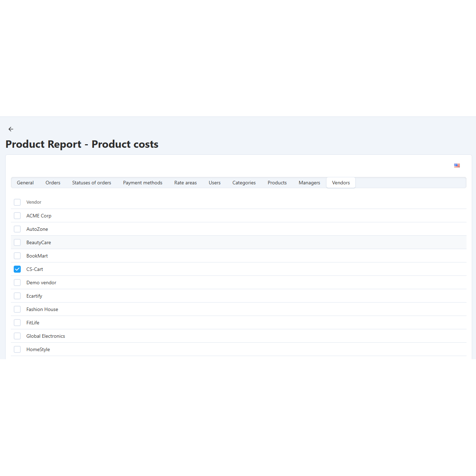Enable the Fashion House checkbox
This screenshot has width=476, height=476.
(x=17, y=309)
